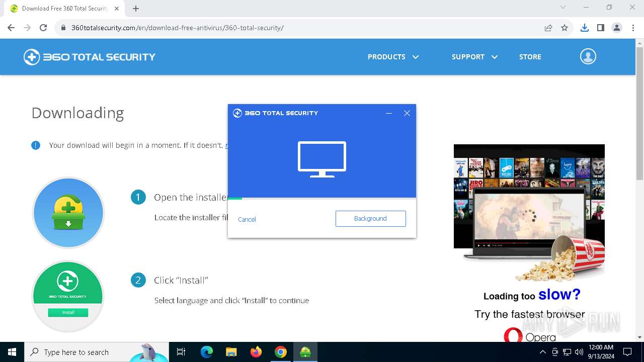
Task: Open the tab search dropdown arrow
Action: coord(563,8)
